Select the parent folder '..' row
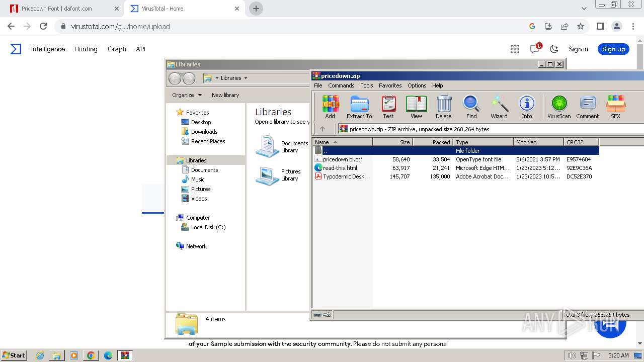This screenshot has height=362, width=644. pyautogui.click(x=455, y=151)
